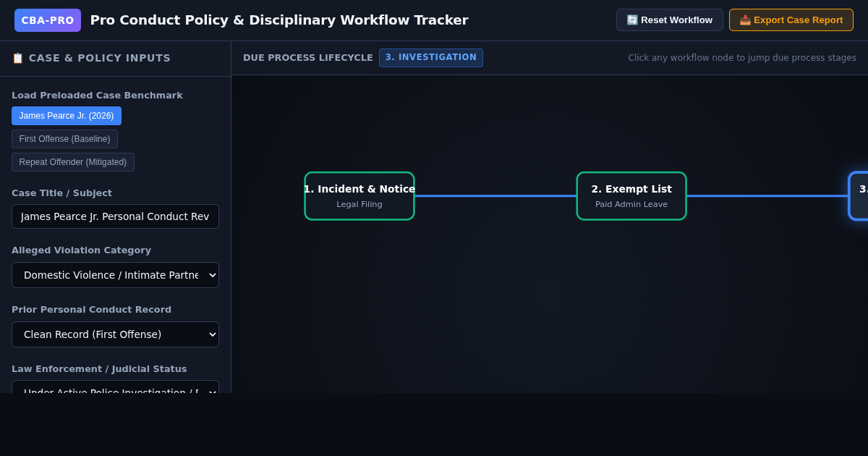Click the 3. INVESTIGATION stage badge
Viewport: 868px width, 456px height.
tap(431, 58)
